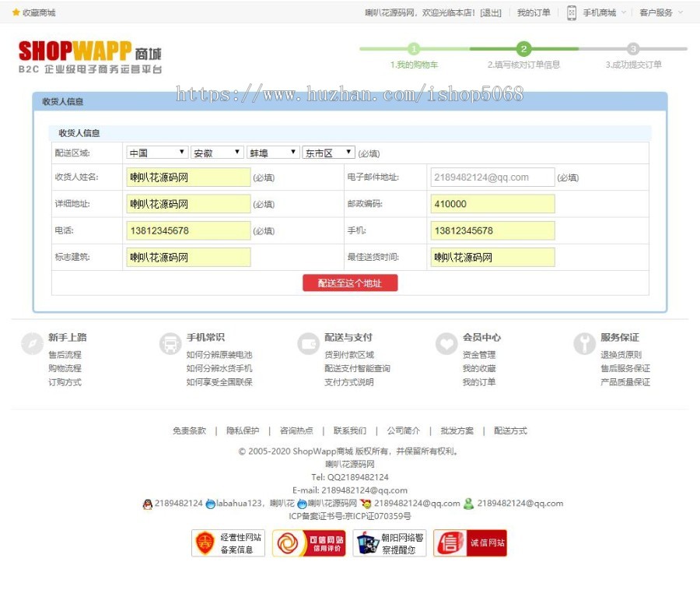Click the mobile phone icon near 手机商城
This screenshot has height=604, width=700.
pyautogui.click(x=572, y=12)
